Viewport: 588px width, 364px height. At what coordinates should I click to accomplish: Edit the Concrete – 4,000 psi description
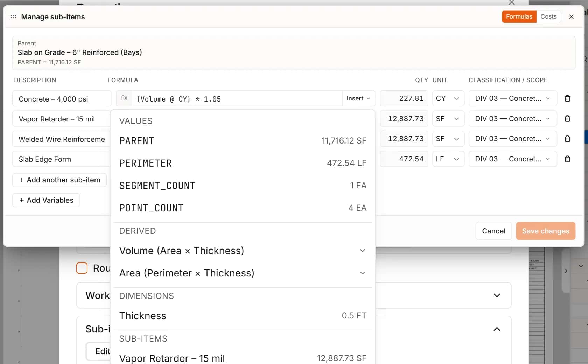pyautogui.click(x=62, y=99)
